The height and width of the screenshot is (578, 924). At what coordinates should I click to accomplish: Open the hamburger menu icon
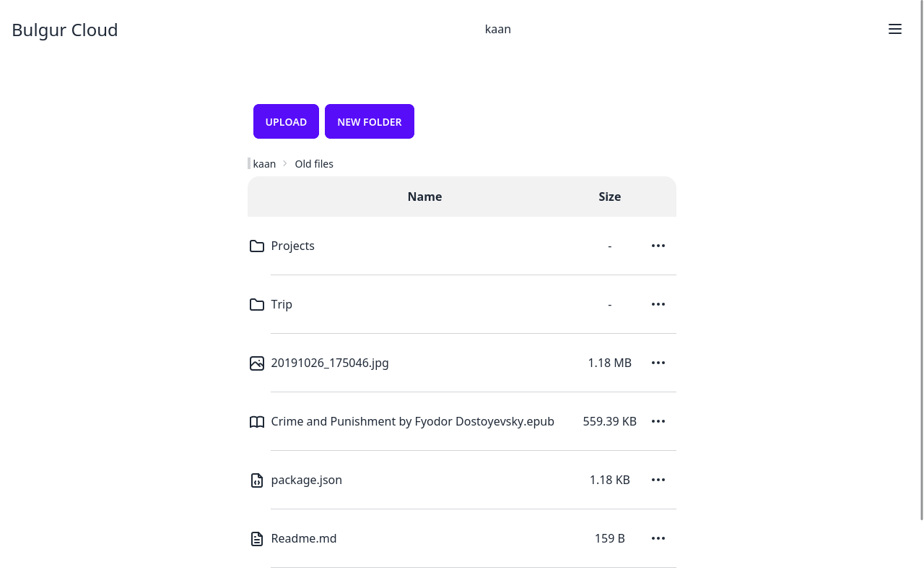pyautogui.click(x=895, y=29)
